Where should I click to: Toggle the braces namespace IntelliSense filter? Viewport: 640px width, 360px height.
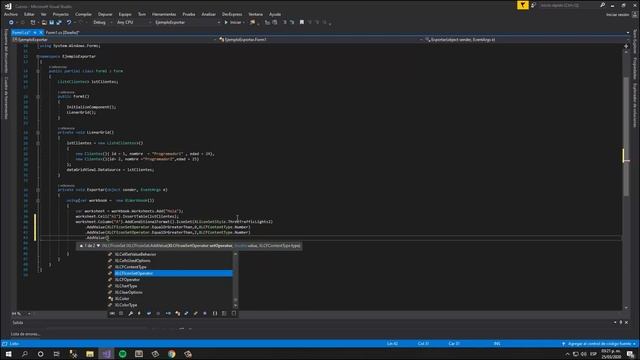tap(215, 313)
